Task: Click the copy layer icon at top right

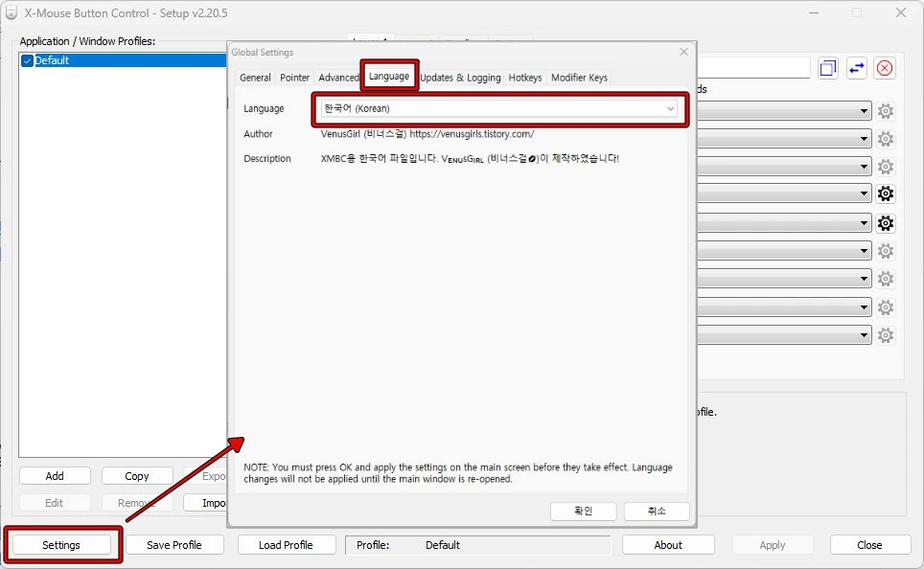Action: (828, 68)
